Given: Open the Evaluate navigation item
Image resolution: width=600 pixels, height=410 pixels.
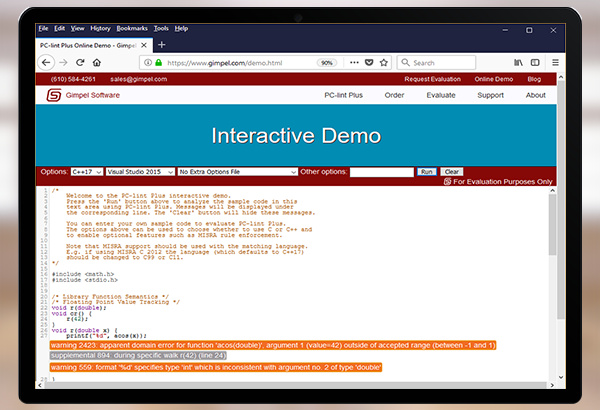Looking at the screenshot, I should (x=441, y=95).
